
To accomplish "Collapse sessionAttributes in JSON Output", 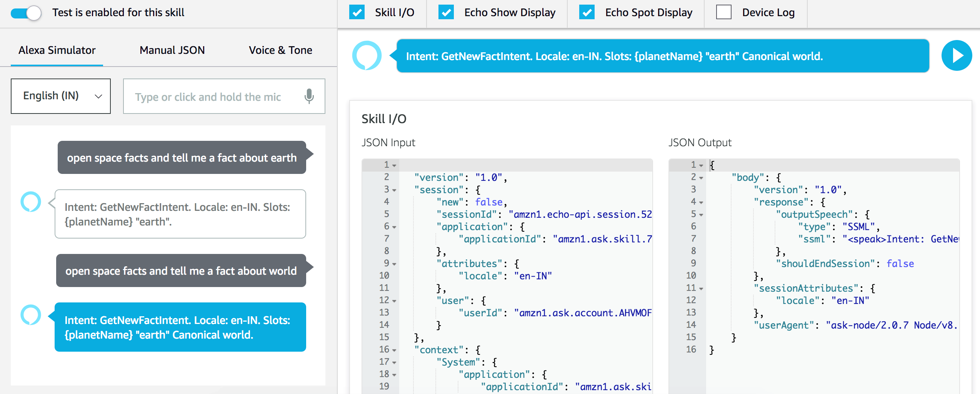I will point(701,289).
